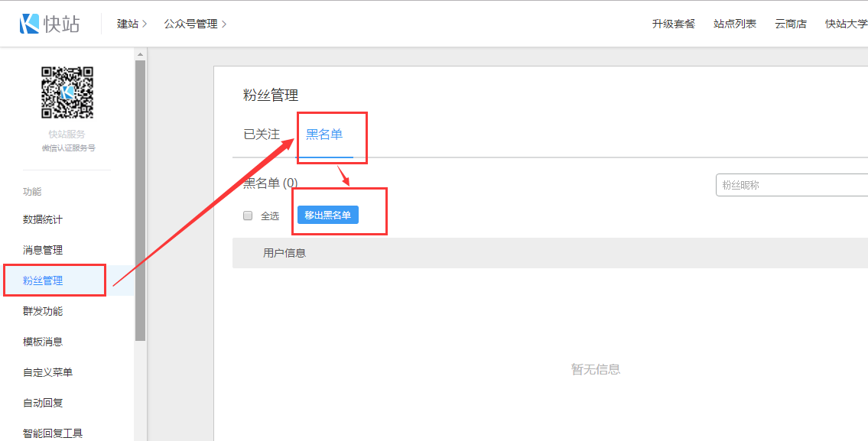This screenshot has width=868, height=441.
Task: Click the 移出黑名单 button
Action: point(327,216)
